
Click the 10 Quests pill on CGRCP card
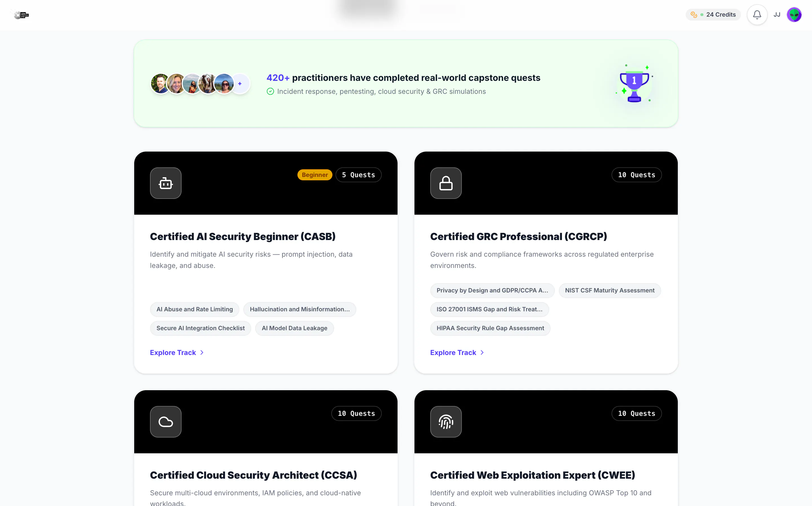pyautogui.click(x=637, y=175)
